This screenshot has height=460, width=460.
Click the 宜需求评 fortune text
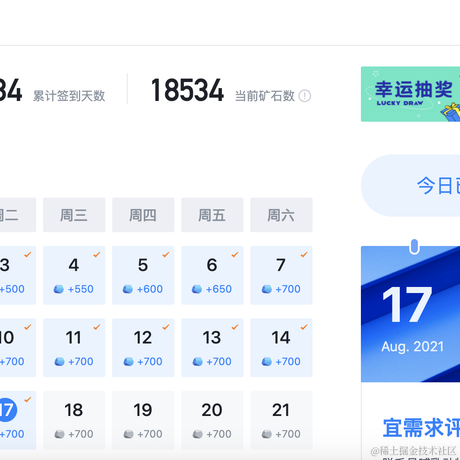421,428
